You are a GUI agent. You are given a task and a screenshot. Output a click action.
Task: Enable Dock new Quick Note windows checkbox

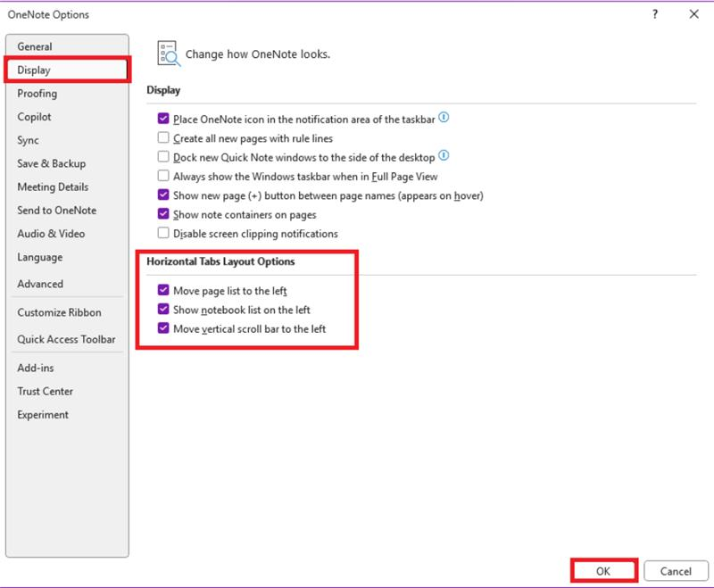163,157
